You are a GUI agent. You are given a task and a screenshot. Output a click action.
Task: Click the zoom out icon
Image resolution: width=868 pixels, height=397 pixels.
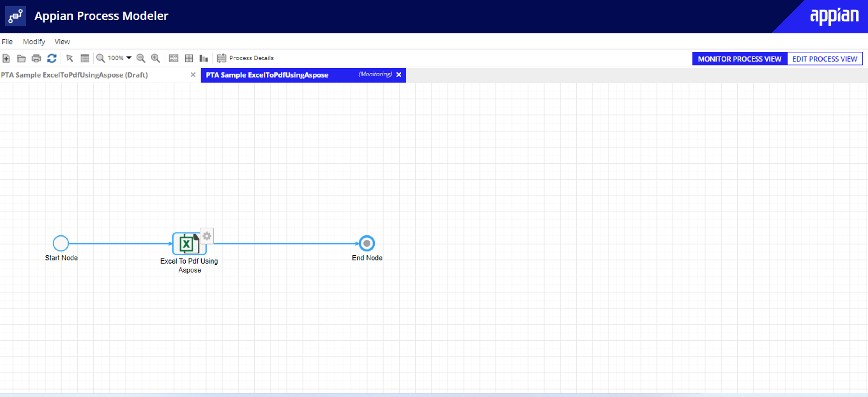click(x=141, y=58)
